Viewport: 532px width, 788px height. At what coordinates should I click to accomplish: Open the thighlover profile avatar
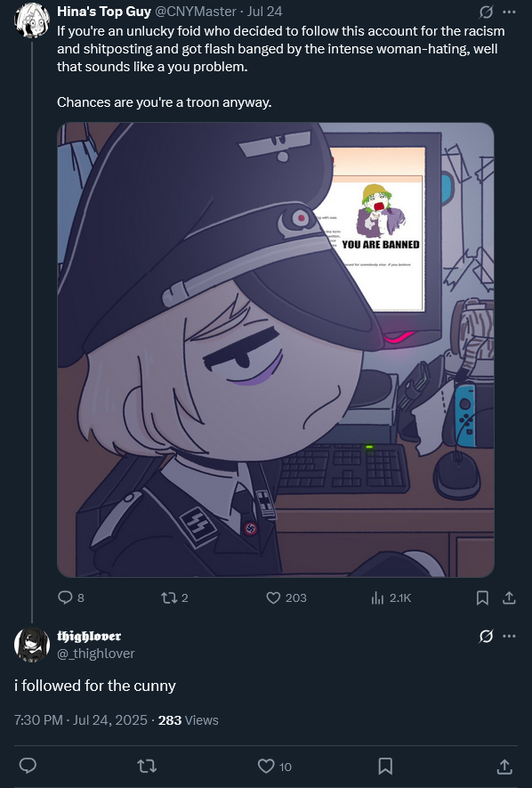(x=32, y=645)
